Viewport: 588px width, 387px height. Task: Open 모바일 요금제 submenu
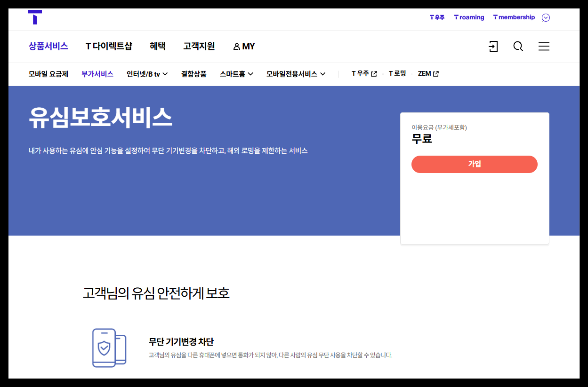click(x=48, y=74)
